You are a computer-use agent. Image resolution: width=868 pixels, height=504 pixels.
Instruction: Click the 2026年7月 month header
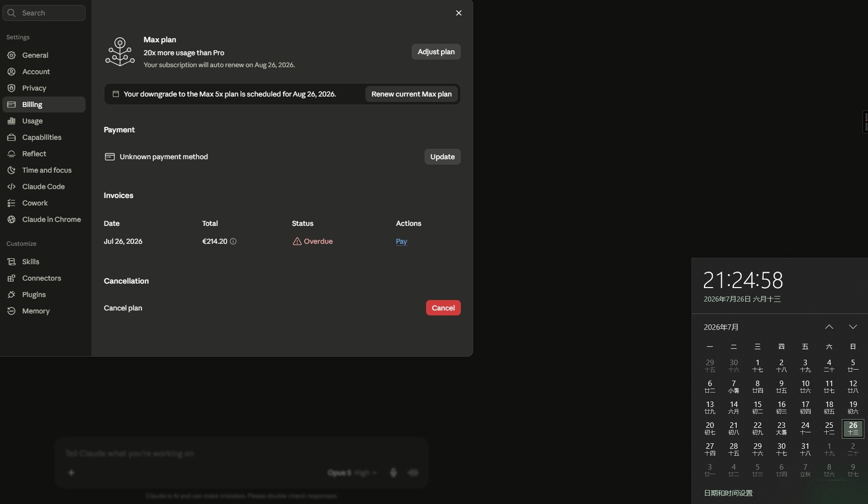click(x=721, y=327)
